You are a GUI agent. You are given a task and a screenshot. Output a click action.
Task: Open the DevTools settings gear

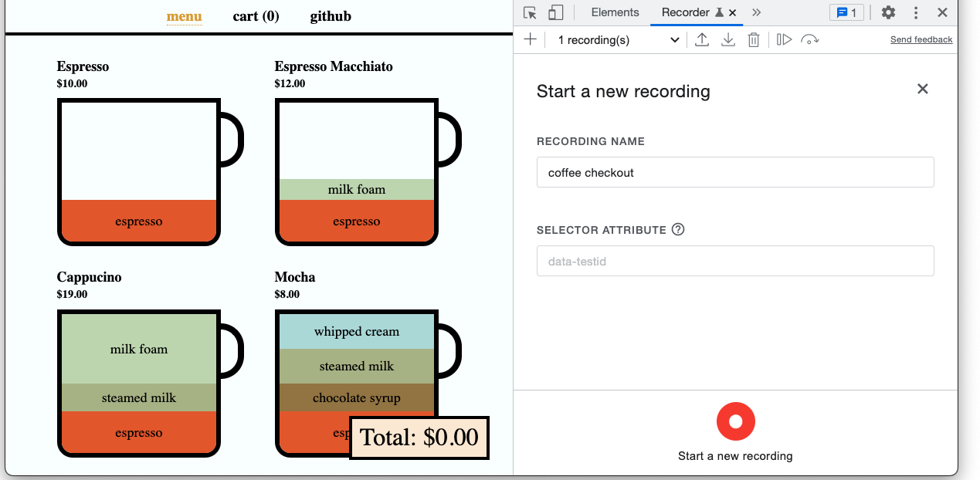coord(888,12)
